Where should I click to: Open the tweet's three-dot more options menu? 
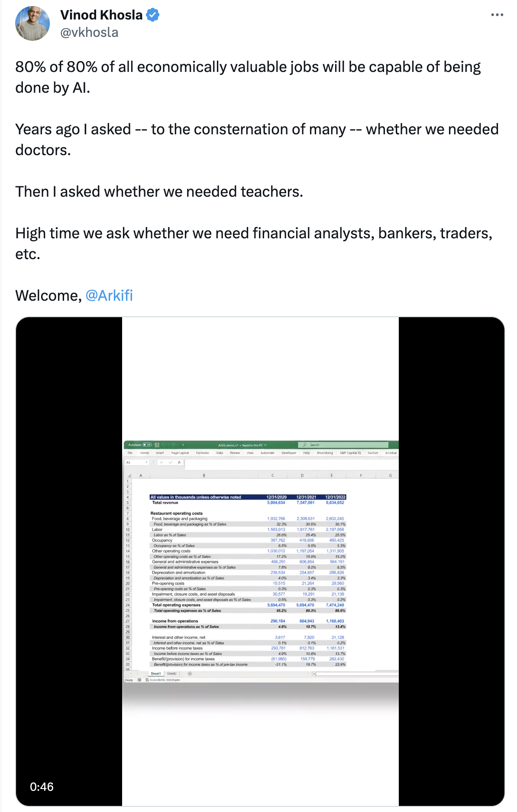(x=497, y=15)
